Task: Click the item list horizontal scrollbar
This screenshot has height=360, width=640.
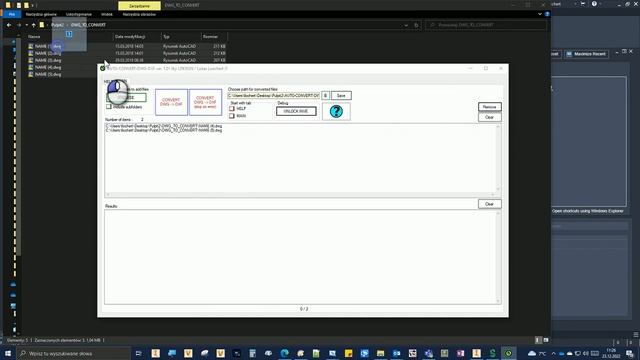Action: click(300, 194)
